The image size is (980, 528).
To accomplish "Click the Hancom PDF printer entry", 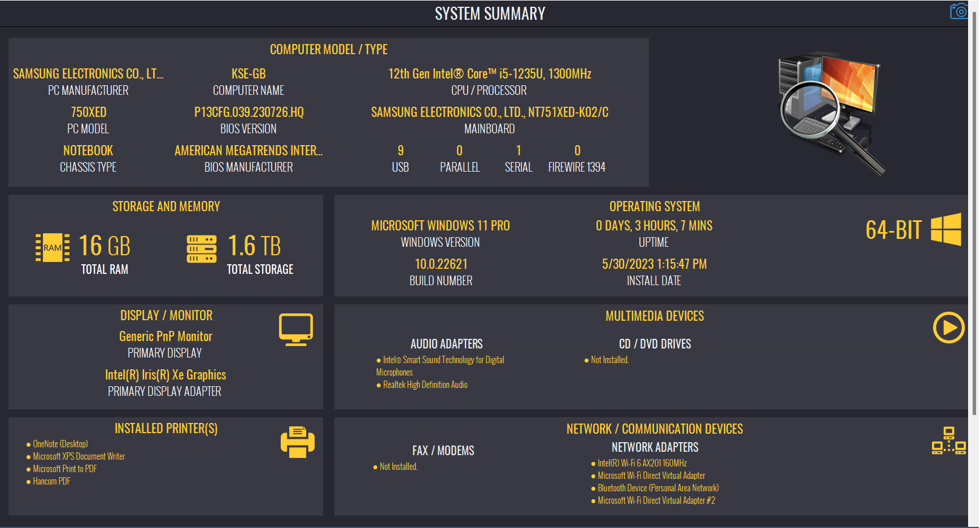I will 49,481.
